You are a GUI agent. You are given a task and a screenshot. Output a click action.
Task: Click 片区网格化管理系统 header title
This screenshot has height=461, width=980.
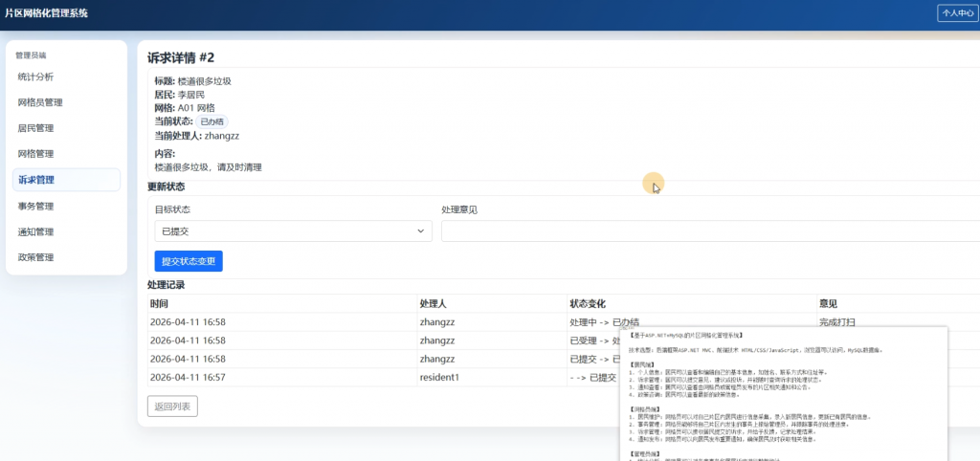tap(46, 13)
